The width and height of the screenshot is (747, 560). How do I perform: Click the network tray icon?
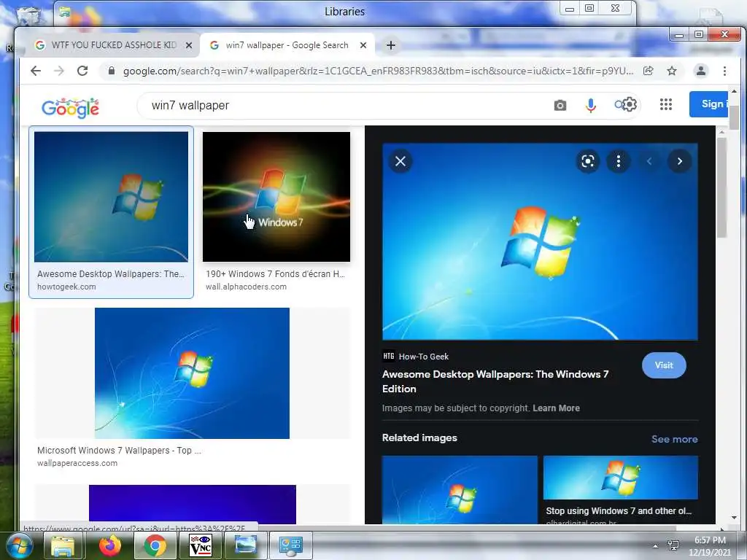point(673,545)
